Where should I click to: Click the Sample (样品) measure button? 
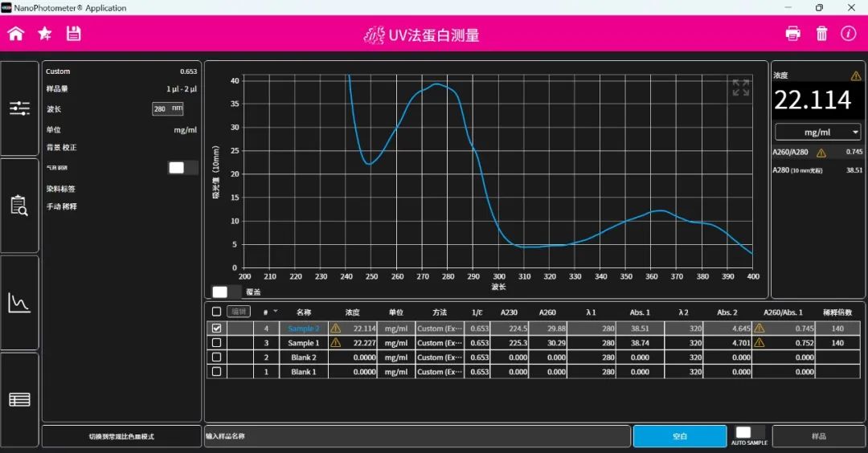point(818,436)
